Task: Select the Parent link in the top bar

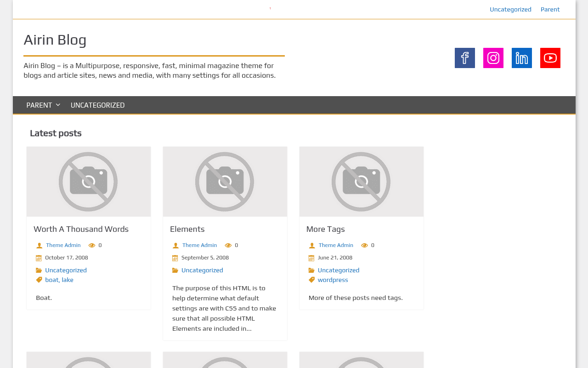Action: (550, 9)
